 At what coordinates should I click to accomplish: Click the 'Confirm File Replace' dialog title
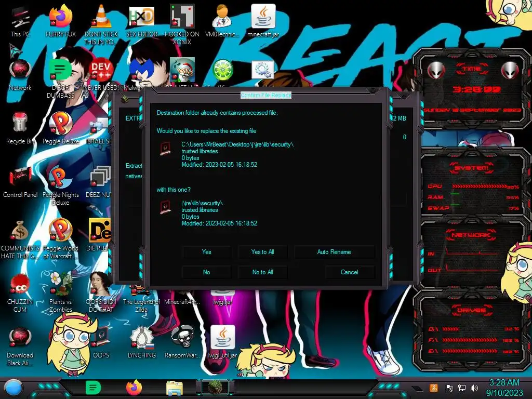pos(266,96)
